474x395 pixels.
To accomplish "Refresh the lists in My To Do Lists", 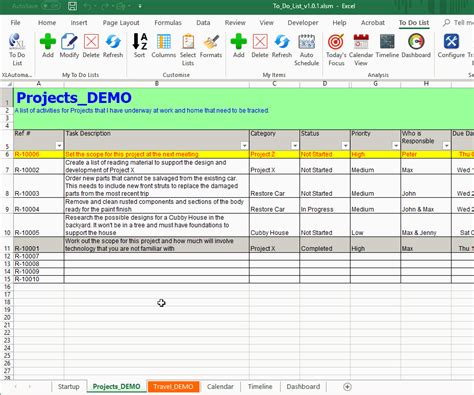I will (113, 46).
